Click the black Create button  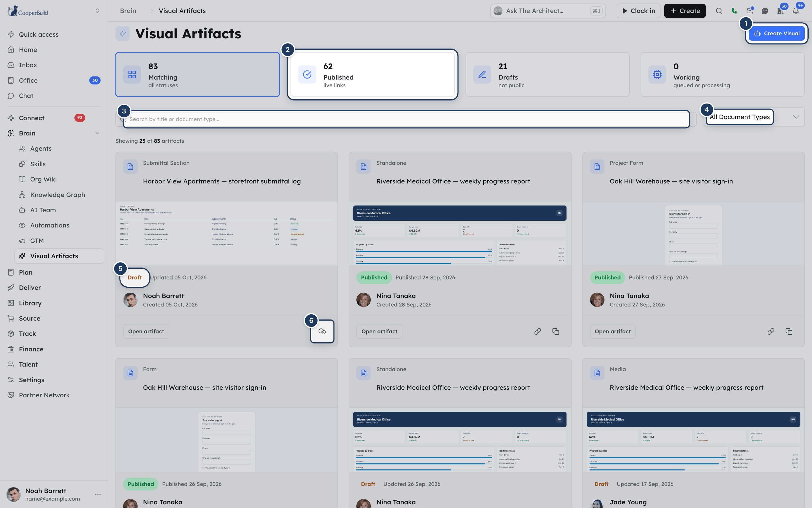[685, 11]
